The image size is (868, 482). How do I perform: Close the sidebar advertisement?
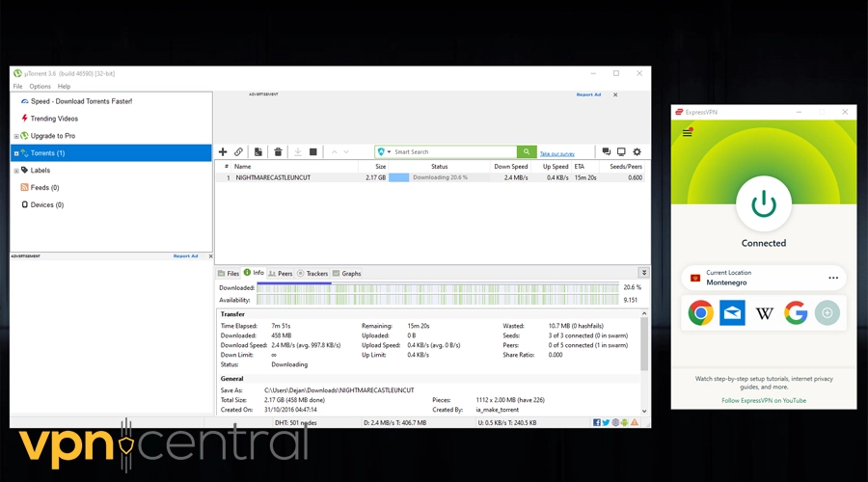[210, 256]
